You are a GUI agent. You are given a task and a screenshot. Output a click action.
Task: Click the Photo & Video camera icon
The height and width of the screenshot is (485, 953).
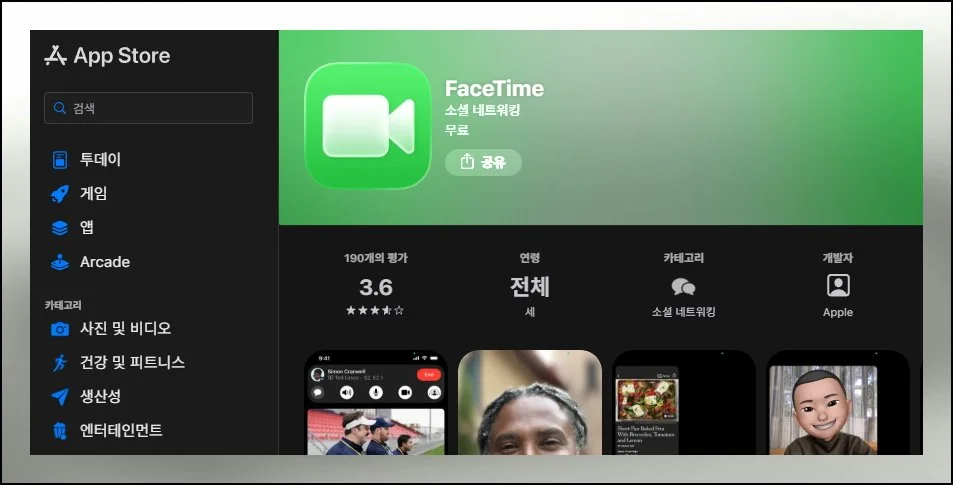[x=60, y=328]
